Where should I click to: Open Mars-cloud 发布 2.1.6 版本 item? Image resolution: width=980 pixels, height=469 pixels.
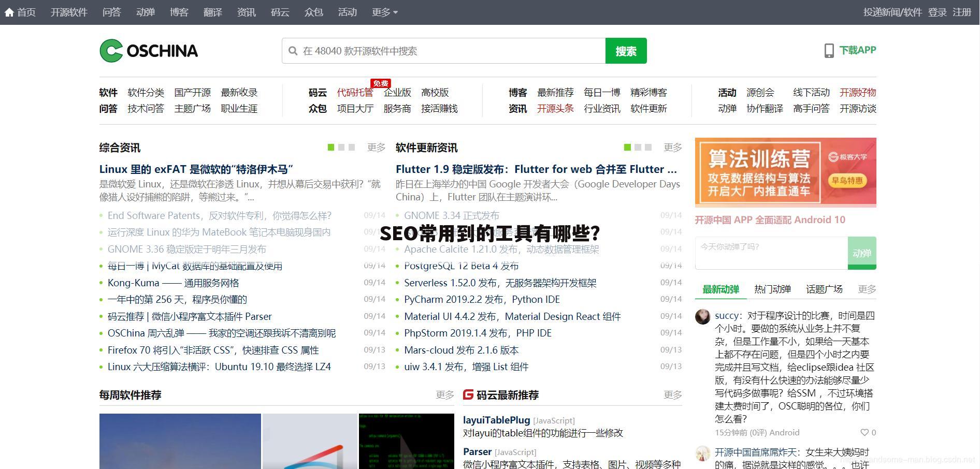tap(461, 350)
